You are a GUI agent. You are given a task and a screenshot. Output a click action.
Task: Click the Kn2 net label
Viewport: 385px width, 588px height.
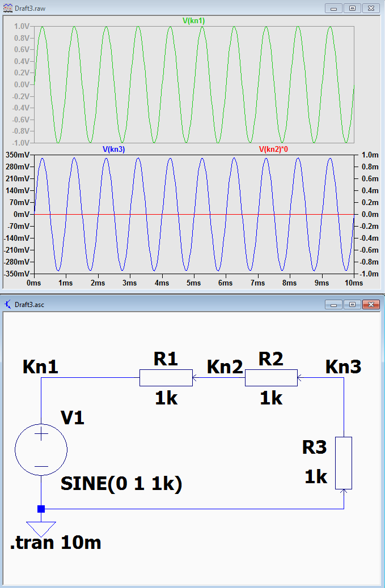click(x=225, y=367)
